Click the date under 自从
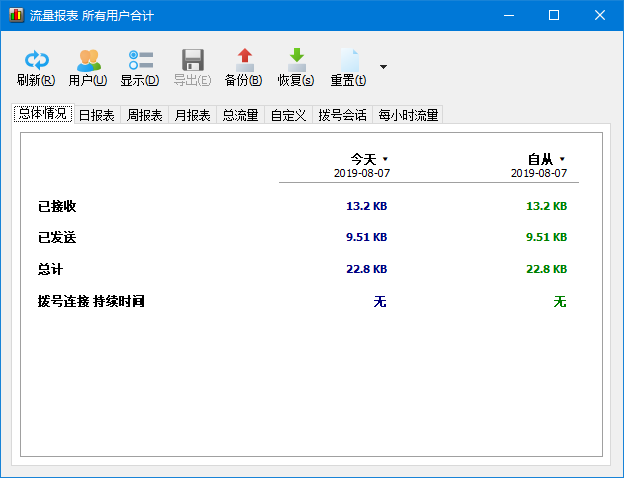 click(539, 173)
